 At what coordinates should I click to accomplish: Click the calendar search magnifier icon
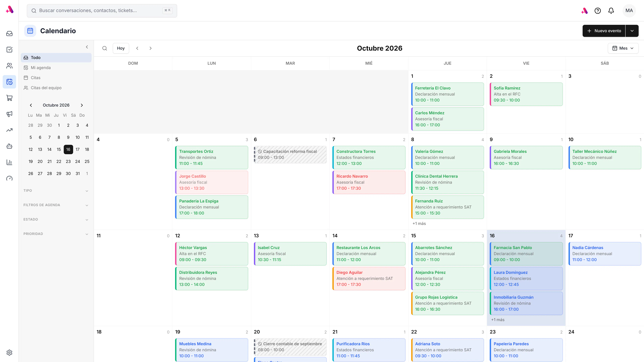[105, 48]
